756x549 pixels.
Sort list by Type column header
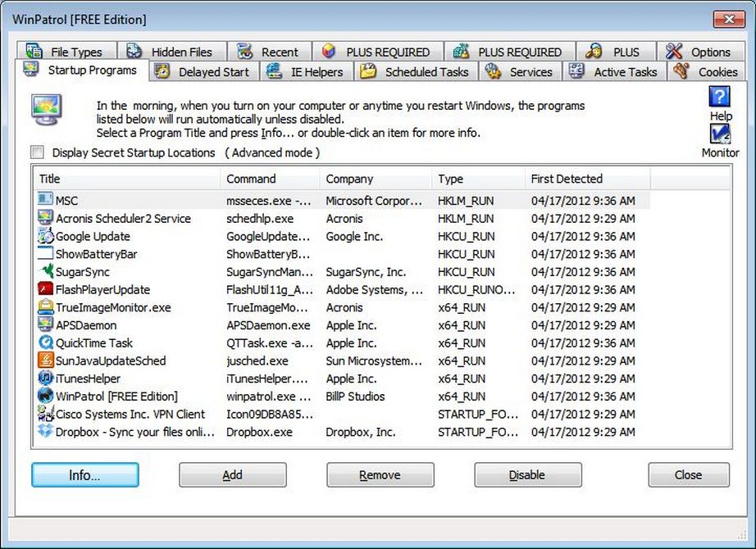[478, 179]
